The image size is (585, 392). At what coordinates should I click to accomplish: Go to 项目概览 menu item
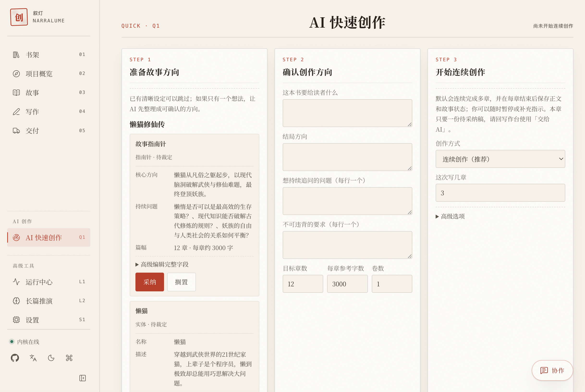coord(49,74)
